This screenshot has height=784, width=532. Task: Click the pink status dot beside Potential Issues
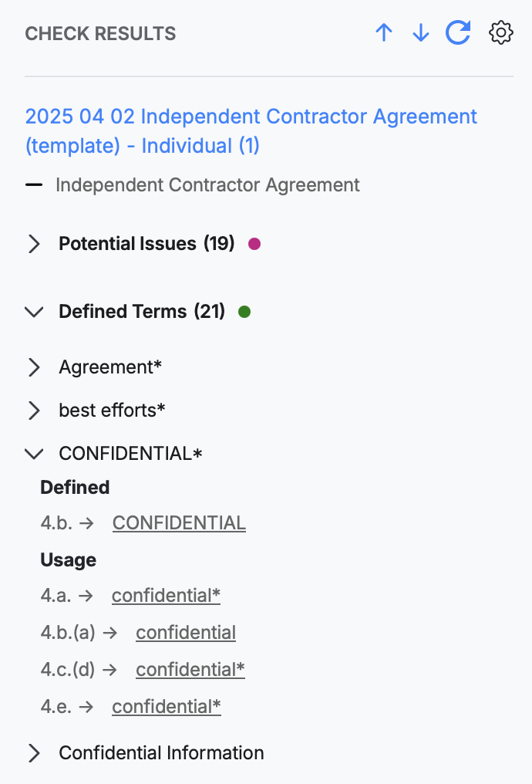255,243
